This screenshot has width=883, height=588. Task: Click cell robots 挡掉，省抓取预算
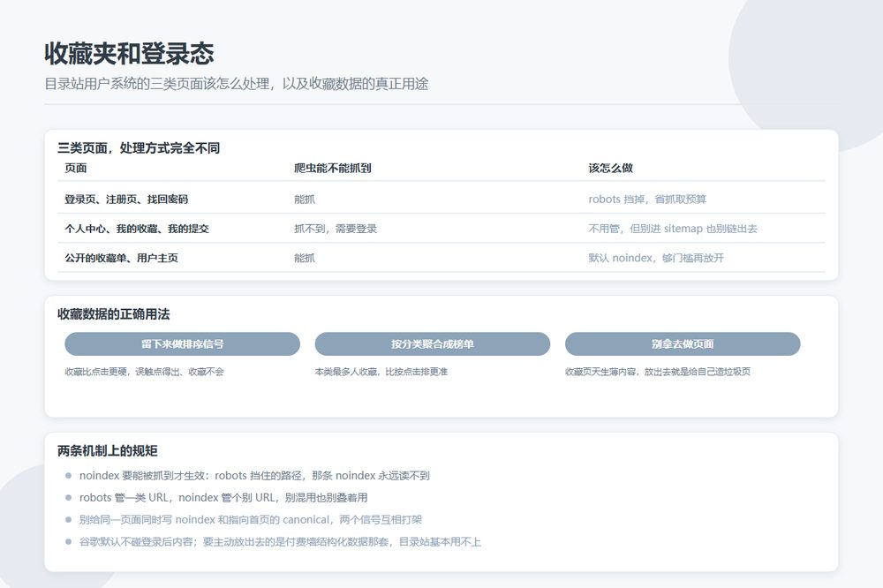point(647,199)
